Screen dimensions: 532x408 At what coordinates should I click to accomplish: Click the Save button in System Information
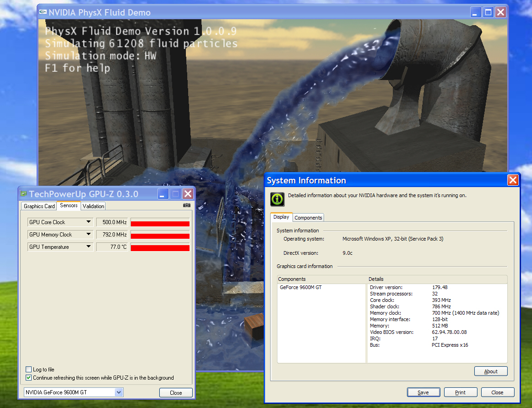tap(423, 392)
